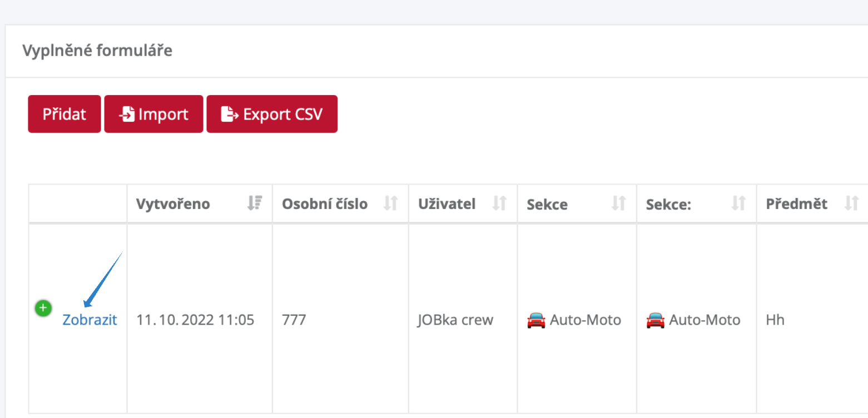Sort by Osobní číslo sort arrows
868x418 pixels.
391,204
